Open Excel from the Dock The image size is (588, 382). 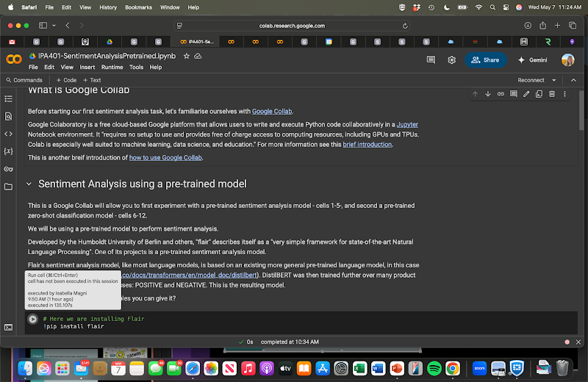(x=359, y=369)
